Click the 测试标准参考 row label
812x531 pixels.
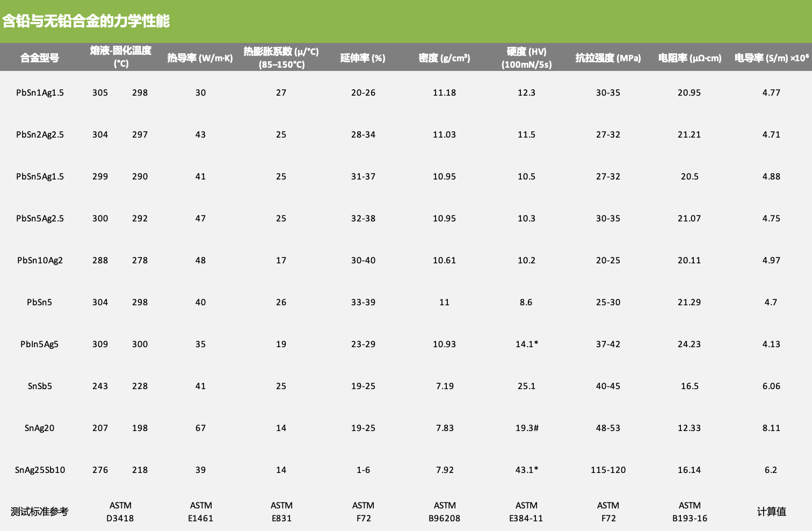point(40,512)
